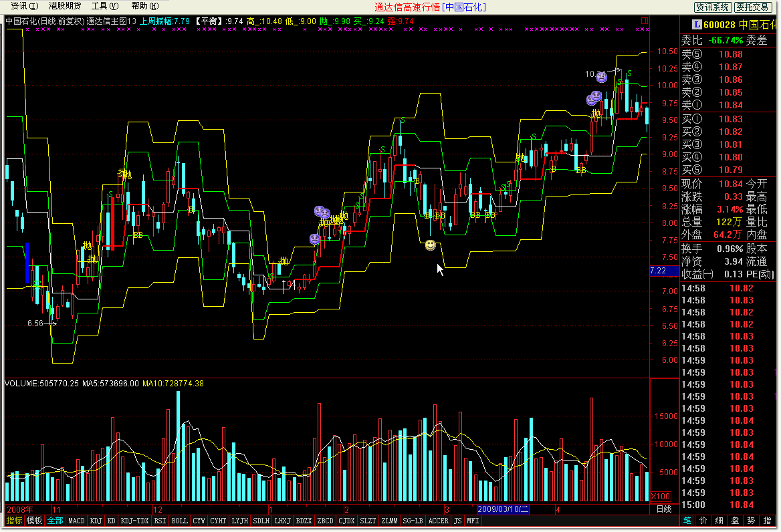Click the 买⑤ price 10.79

731,170
